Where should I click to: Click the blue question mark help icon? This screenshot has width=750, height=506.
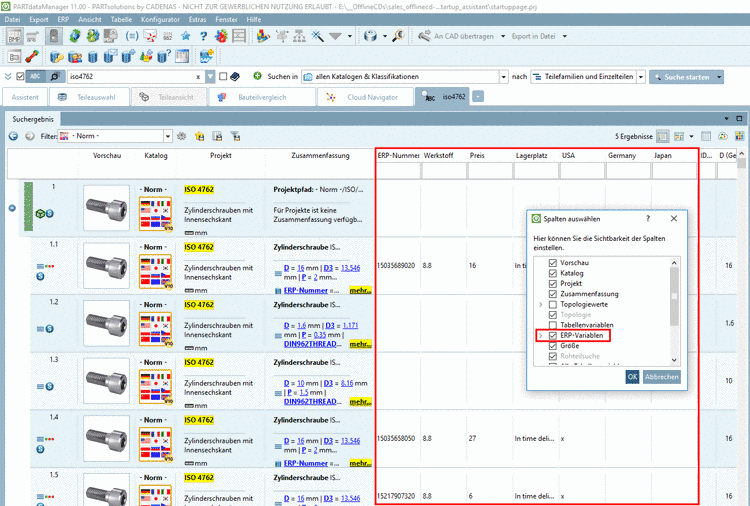pos(204,36)
